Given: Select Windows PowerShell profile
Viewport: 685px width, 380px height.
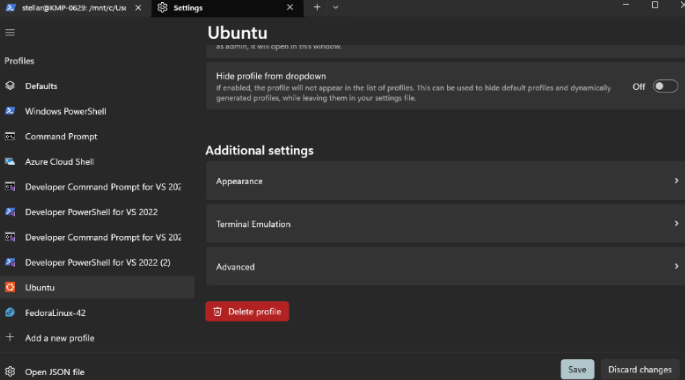Looking at the screenshot, I should point(97,111).
